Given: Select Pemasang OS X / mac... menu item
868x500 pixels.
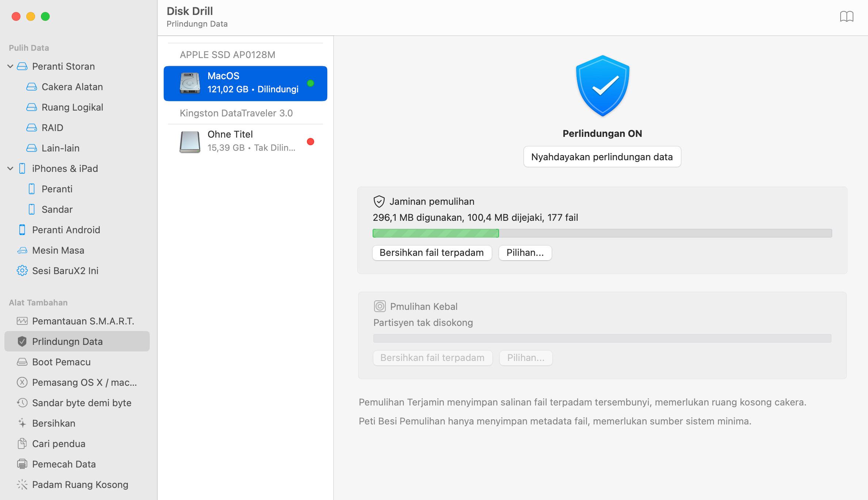Looking at the screenshot, I should coord(84,381).
